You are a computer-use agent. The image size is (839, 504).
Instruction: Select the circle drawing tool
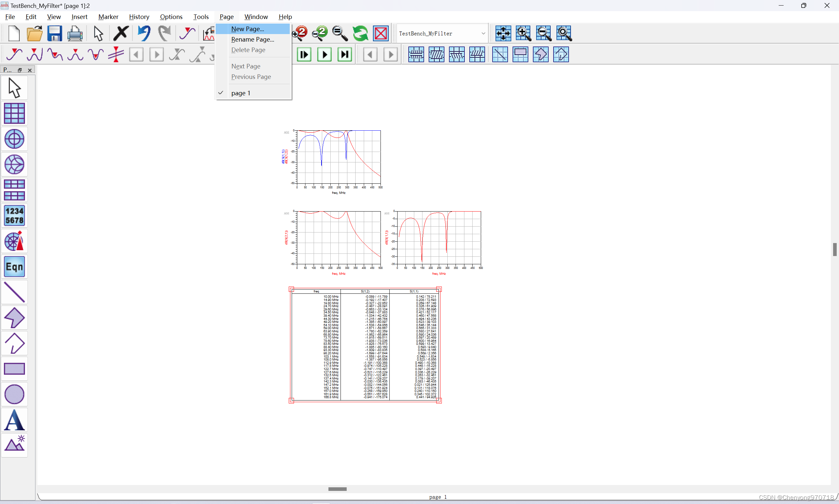coord(15,394)
